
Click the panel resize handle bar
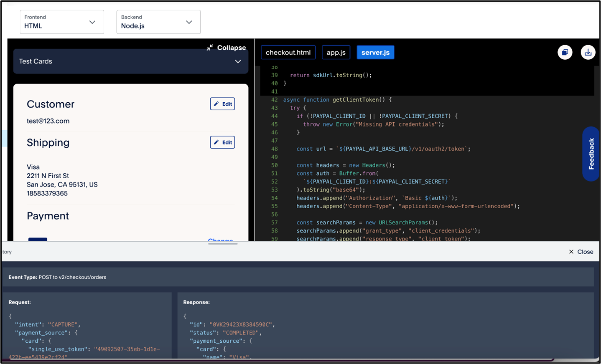[223, 244]
